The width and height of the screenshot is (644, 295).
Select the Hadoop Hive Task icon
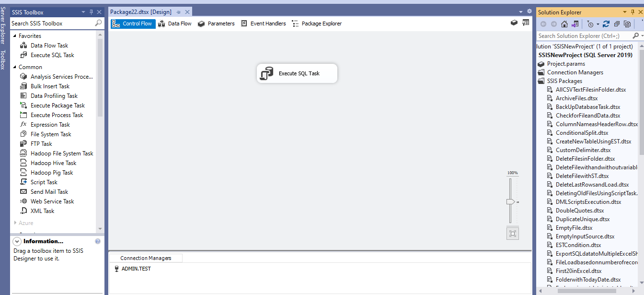coord(23,163)
